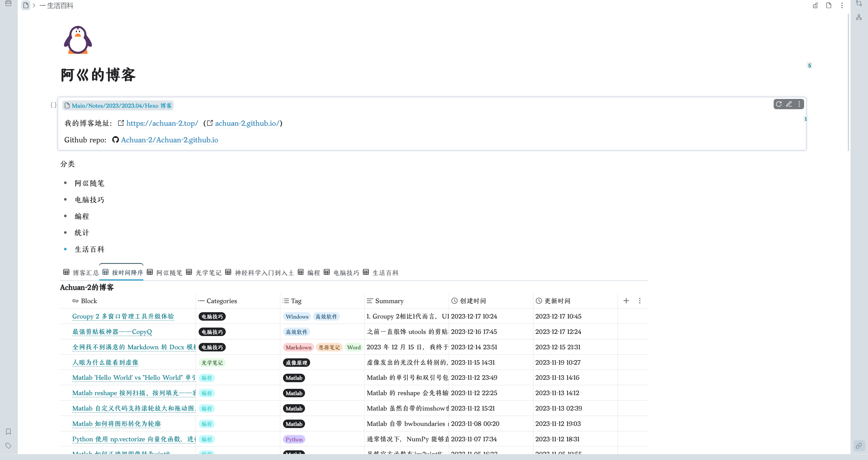Open the document more-options menu
Viewport: 868px width, 460px height.
842,5
